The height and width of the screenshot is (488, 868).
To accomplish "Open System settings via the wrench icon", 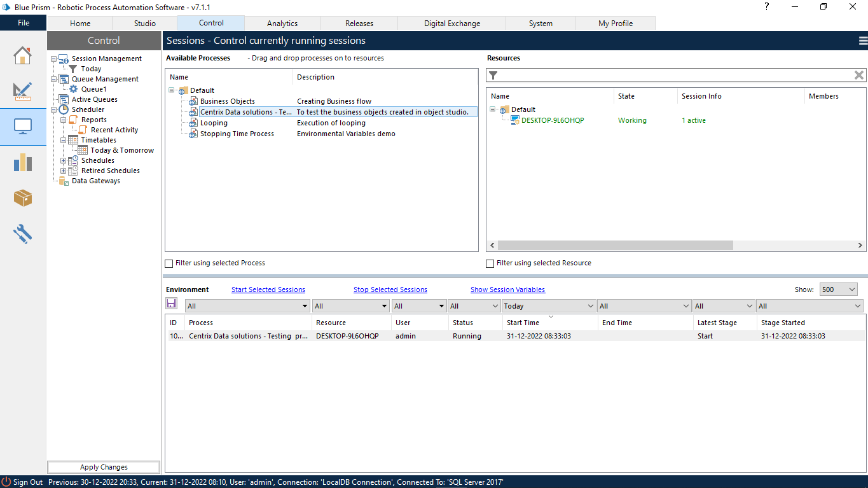I will click(x=23, y=234).
